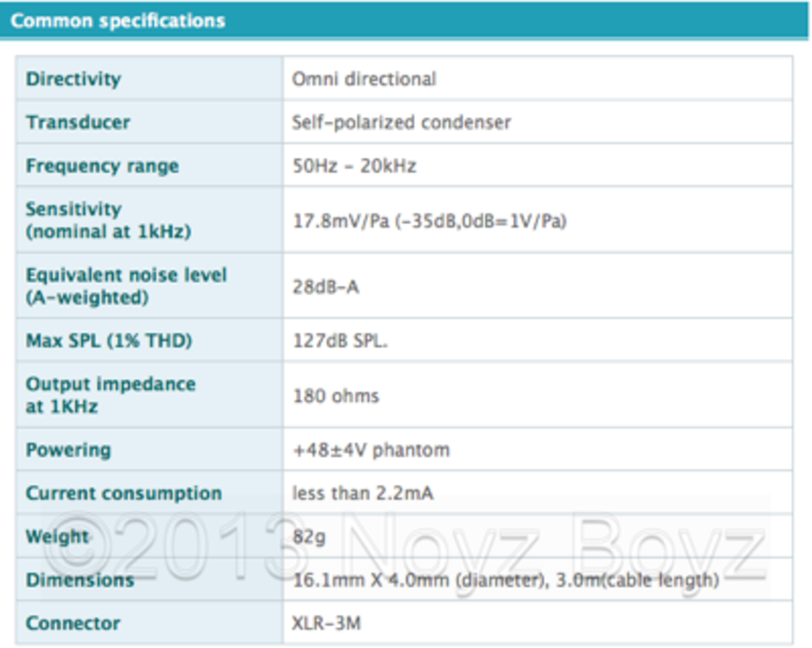Click the Self-polarized condenser value

[401, 122]
